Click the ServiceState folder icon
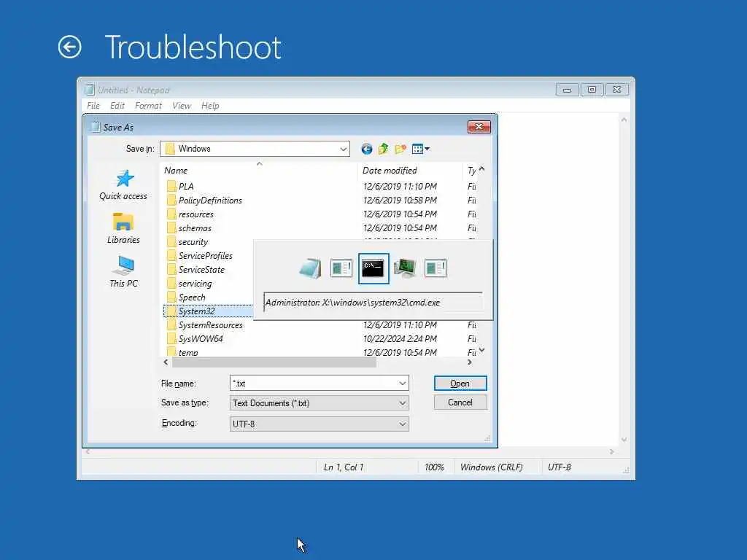This screenshot has height=560, width=747. 171,269
